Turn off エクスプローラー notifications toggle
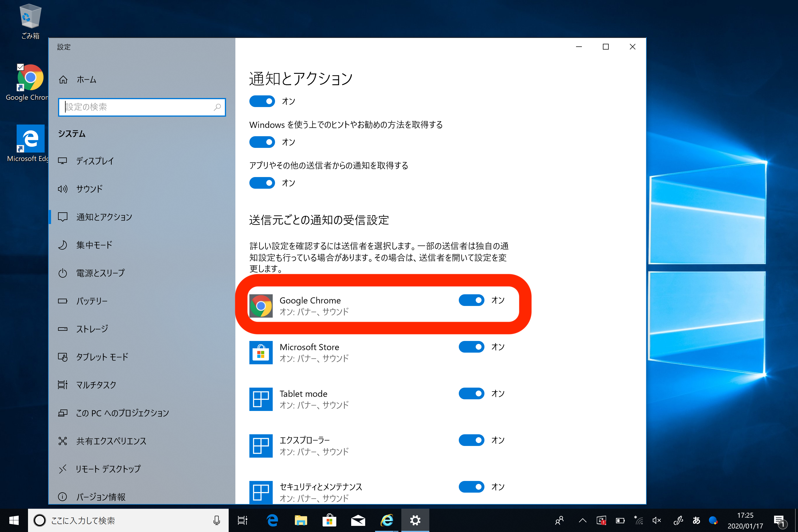This screenshot has width=798, height=532. 472,440
